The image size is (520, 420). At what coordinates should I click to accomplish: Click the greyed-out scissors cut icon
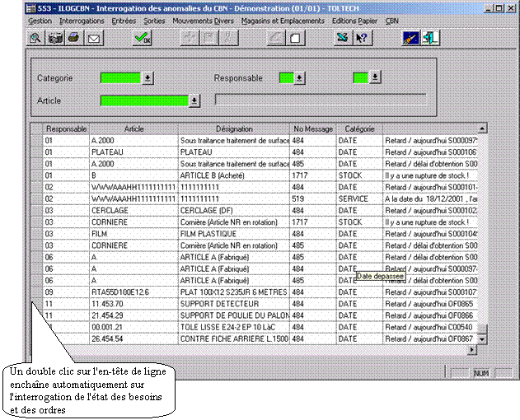pos(190,38)
